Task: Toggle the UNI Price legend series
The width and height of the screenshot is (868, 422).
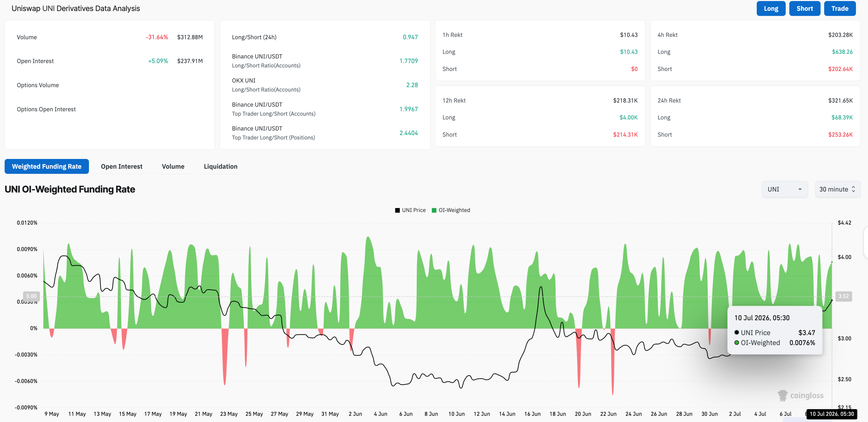Action: click(410, 210)
